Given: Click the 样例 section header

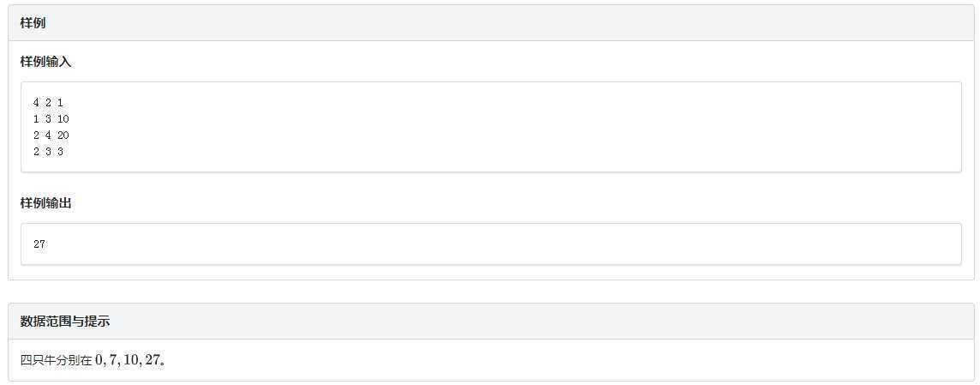Looking at the screenshot, I should (x=33, y=23).
